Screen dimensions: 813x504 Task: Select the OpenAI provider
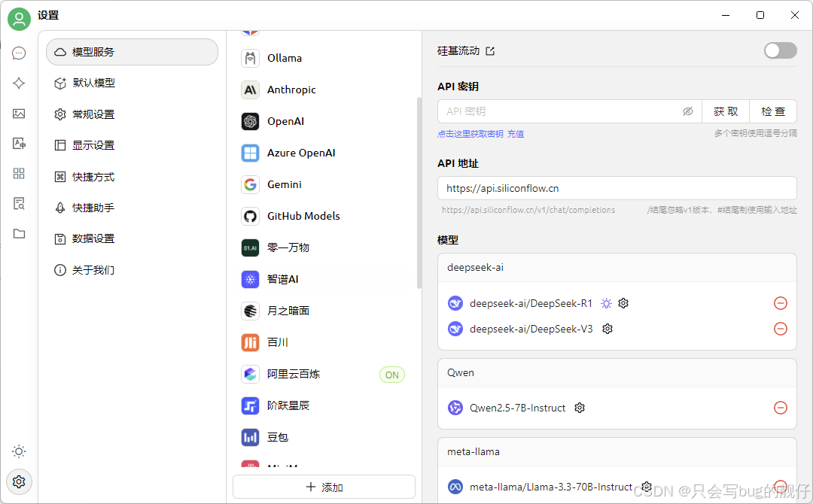pyautogui.click(x=324, y=121)
